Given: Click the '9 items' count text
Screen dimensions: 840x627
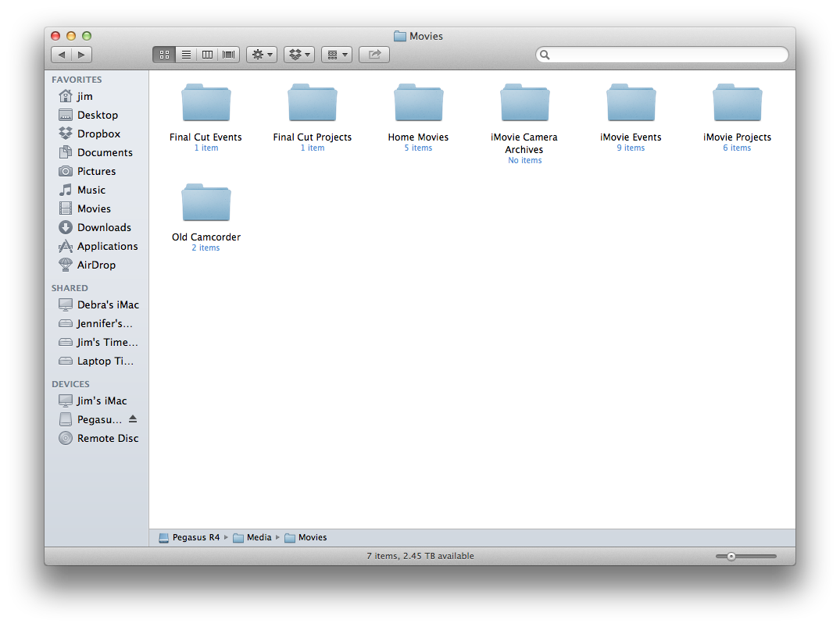Looking at the screenshot, I should pyautogui.click(x=631, y=148).
